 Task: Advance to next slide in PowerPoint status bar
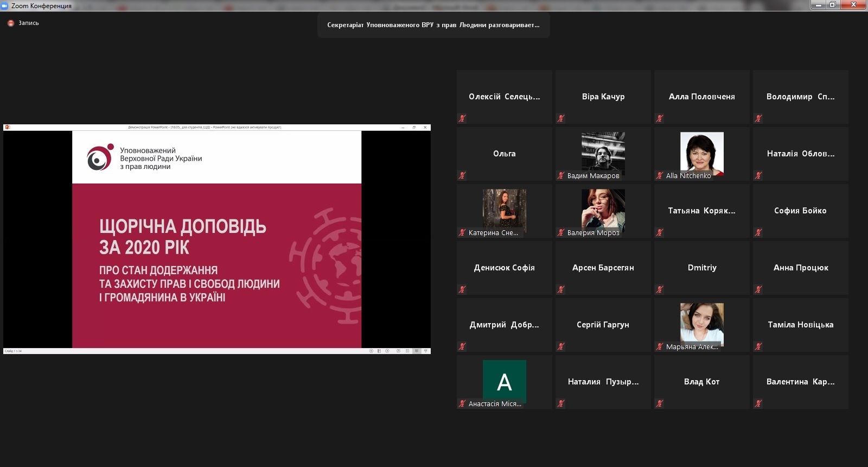387,351
